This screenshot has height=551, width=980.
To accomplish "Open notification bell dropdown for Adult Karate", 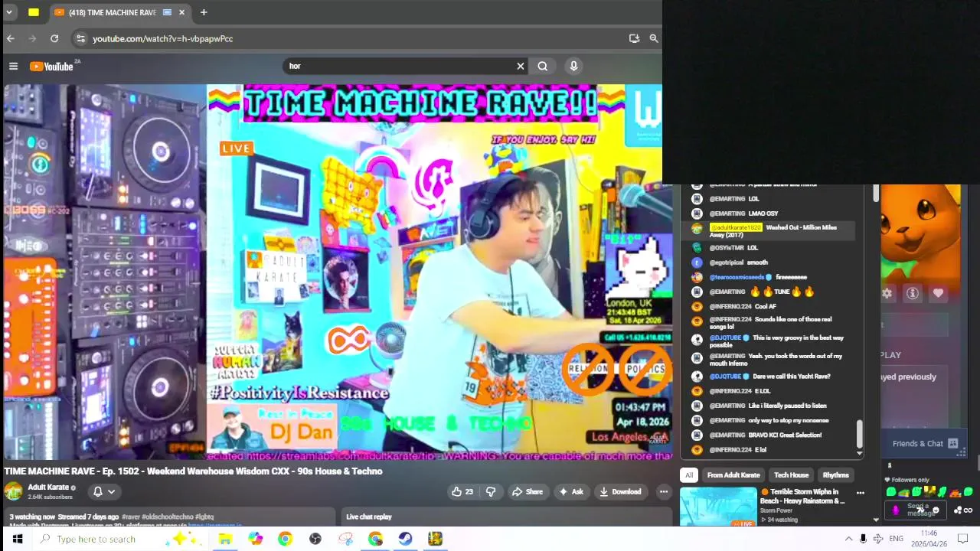I will 104,491.
